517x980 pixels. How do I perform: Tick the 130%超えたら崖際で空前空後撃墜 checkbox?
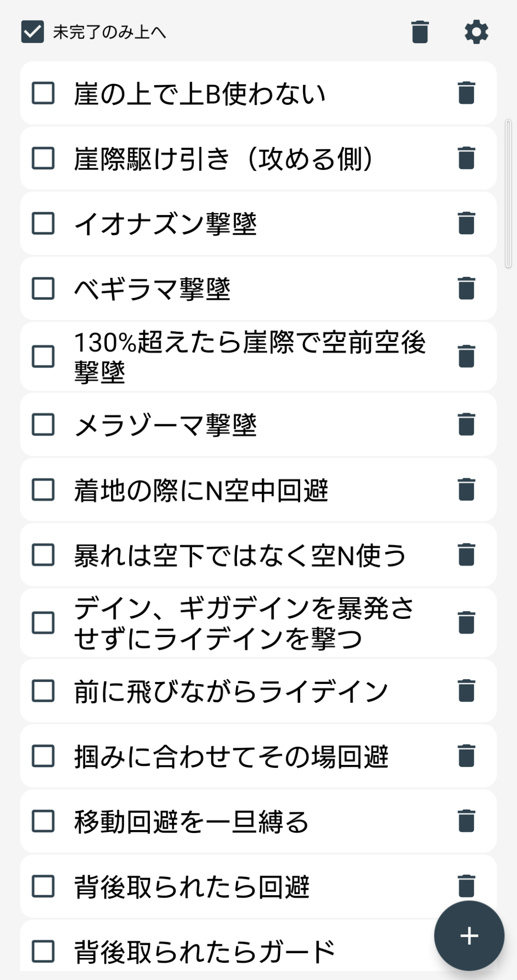pyautogui.click(x=43, y=356)
